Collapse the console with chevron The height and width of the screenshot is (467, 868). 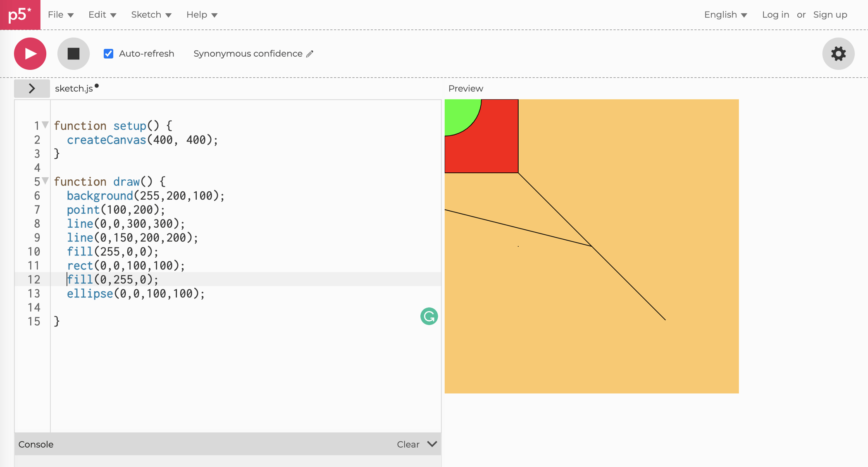point(432,444)
